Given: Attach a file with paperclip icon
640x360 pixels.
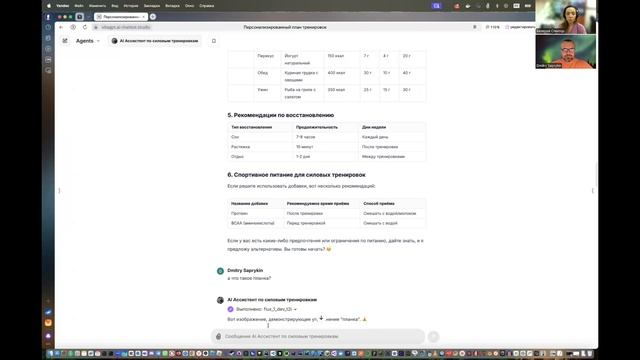Looking at the screenshot, I should click(x=218, y=336).
